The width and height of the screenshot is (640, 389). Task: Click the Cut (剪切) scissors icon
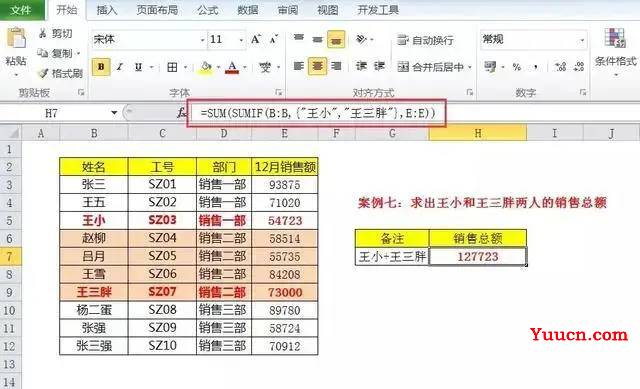(42, 33)
